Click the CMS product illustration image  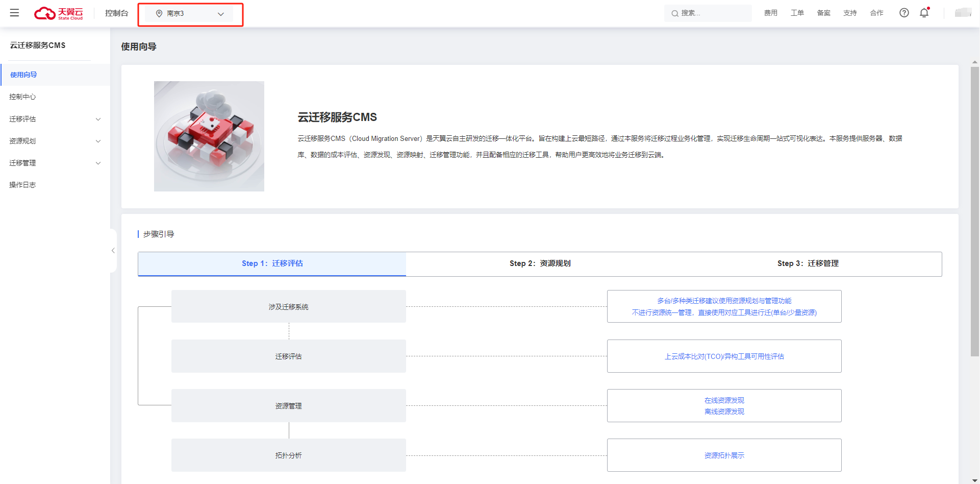(209, 136)
